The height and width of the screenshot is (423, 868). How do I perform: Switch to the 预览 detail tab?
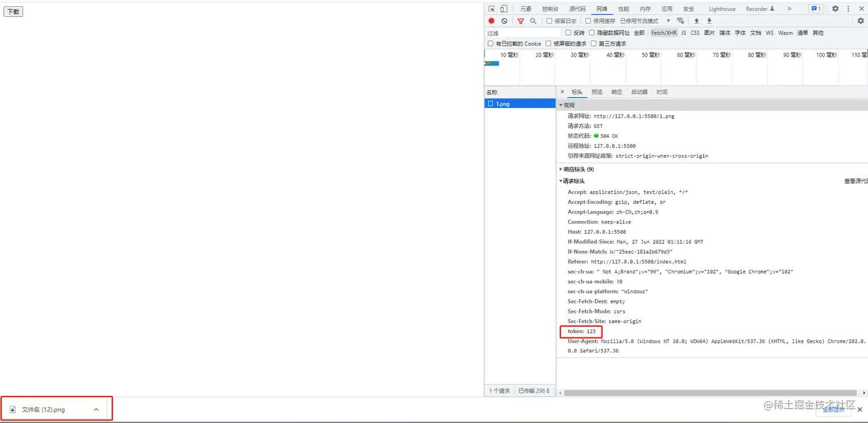tap(597, 92)
